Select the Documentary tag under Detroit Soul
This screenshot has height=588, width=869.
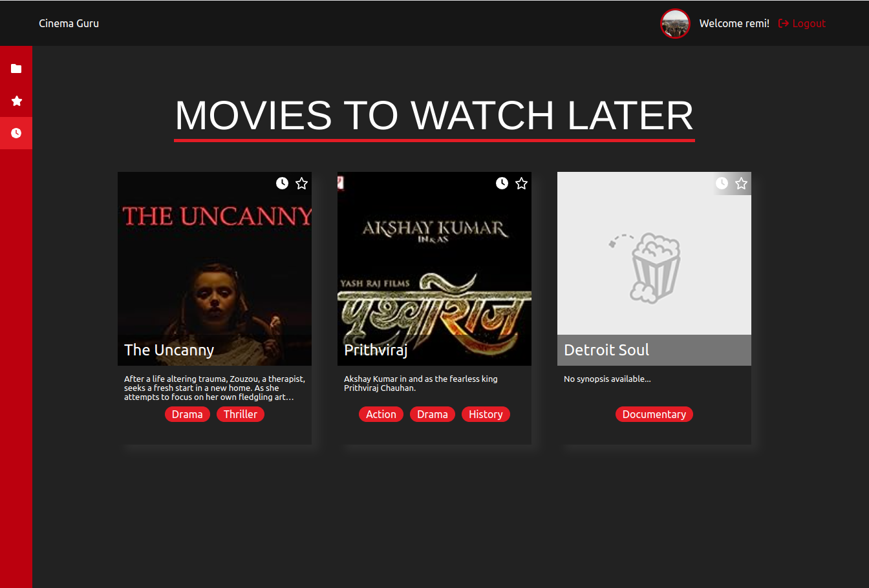click(x=654, y=414)
